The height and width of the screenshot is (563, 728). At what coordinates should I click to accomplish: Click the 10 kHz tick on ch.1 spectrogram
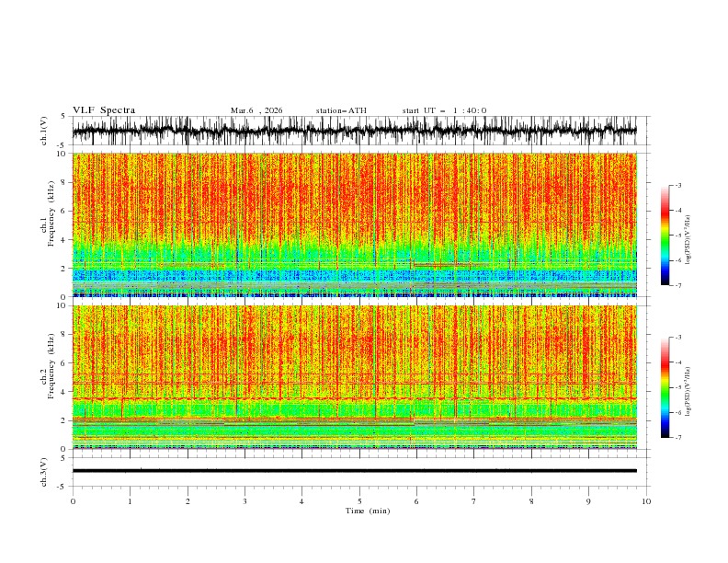point(62,154)
